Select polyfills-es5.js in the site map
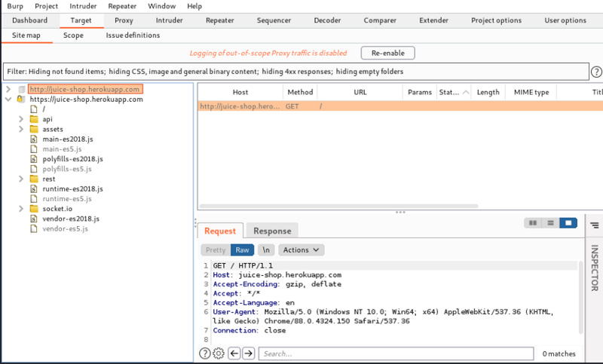603x364 pixels. (67, 169)
